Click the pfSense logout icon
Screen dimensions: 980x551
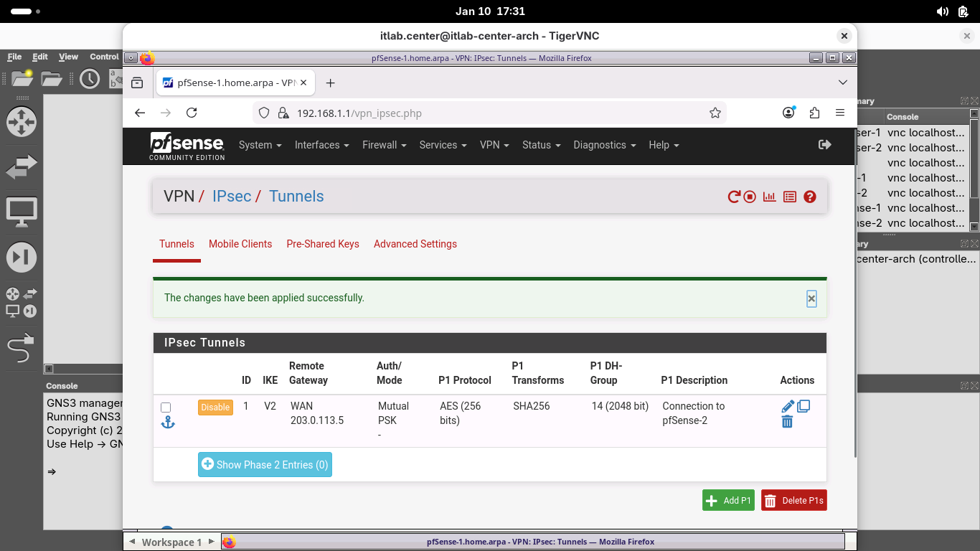[x=824, y=145]
